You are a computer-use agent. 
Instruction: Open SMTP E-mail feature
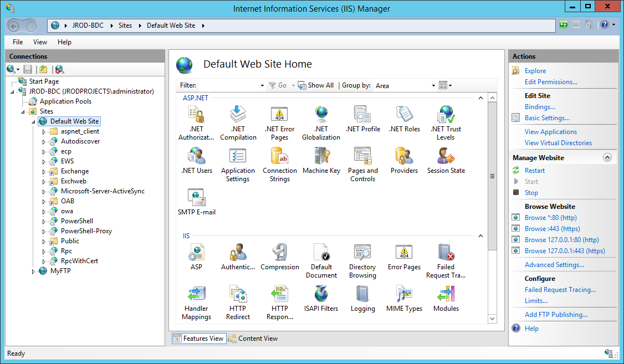[197, 202]
